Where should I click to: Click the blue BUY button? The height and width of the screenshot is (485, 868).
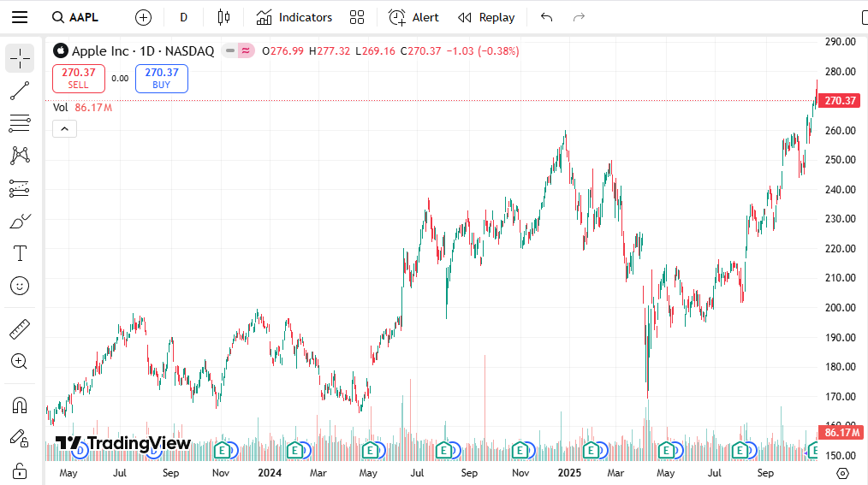point(161,78)
